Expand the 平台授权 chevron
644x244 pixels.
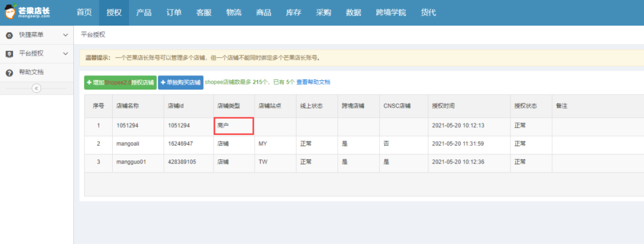coord(66,54)
